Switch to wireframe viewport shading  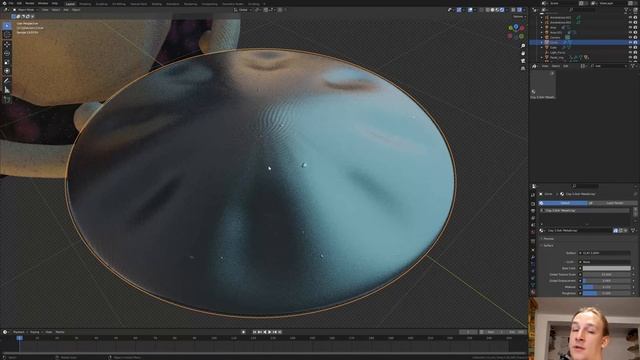(x=488, y=10)
